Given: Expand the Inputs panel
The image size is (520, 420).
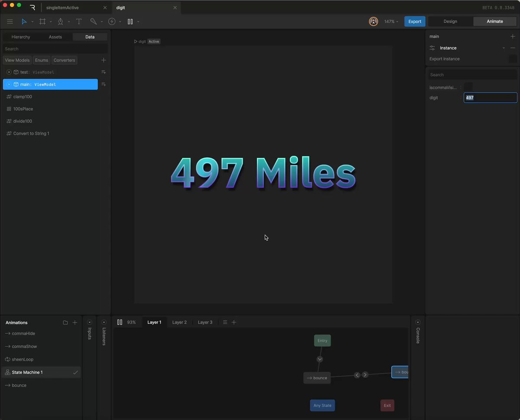Looking at the screenshot, I should coord(90,323).
